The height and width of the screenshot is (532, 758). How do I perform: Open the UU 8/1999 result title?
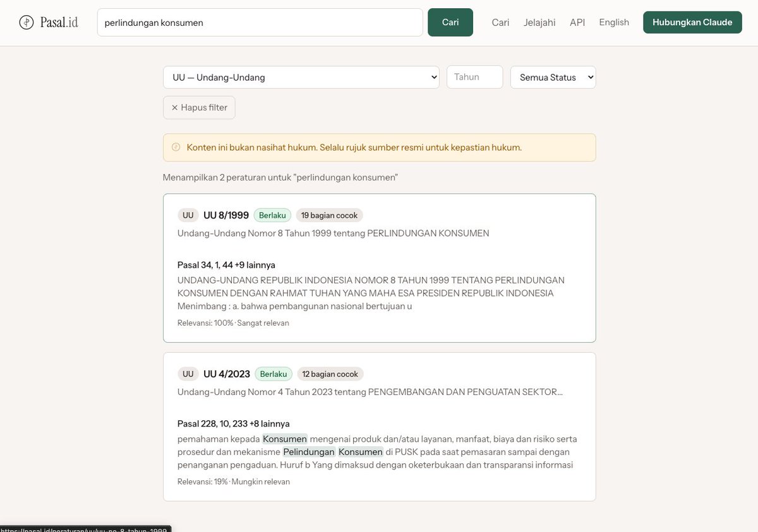point(226,215)
